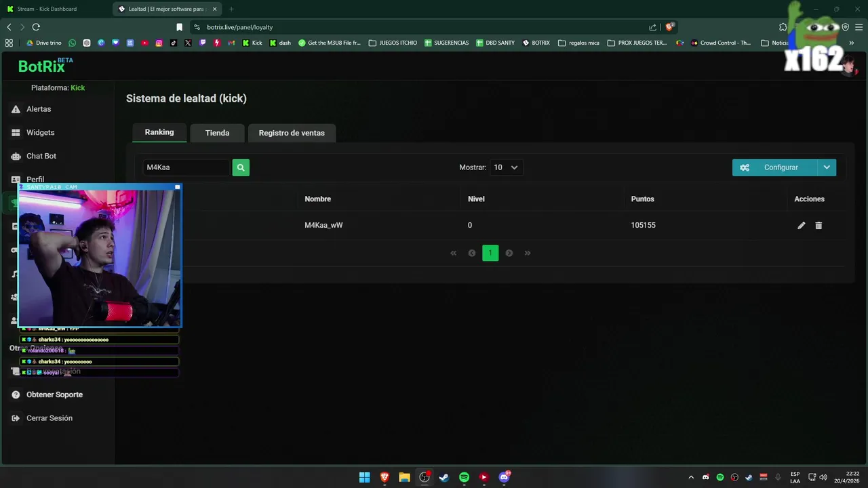Delete M4Kaa_wW with the trash icon

click(818, 226)
